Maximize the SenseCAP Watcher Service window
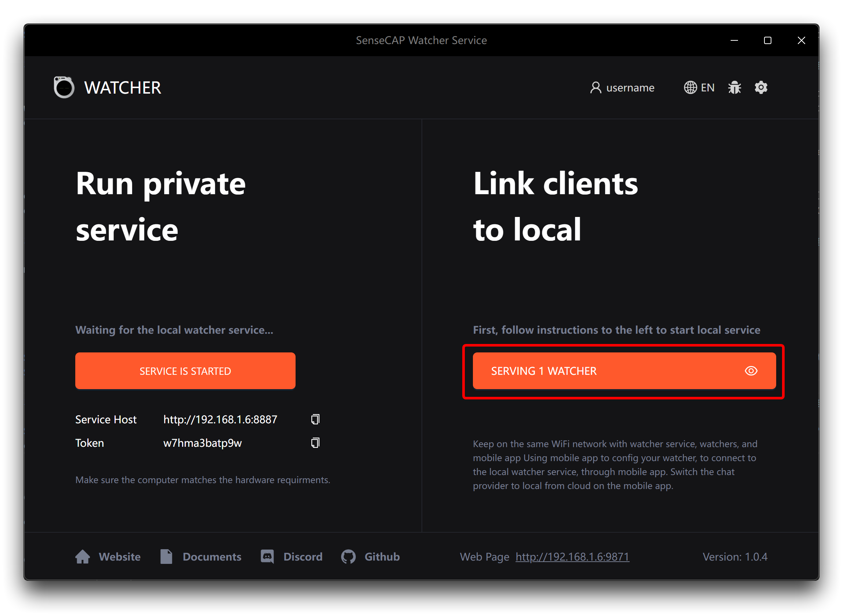 (767, 40)
